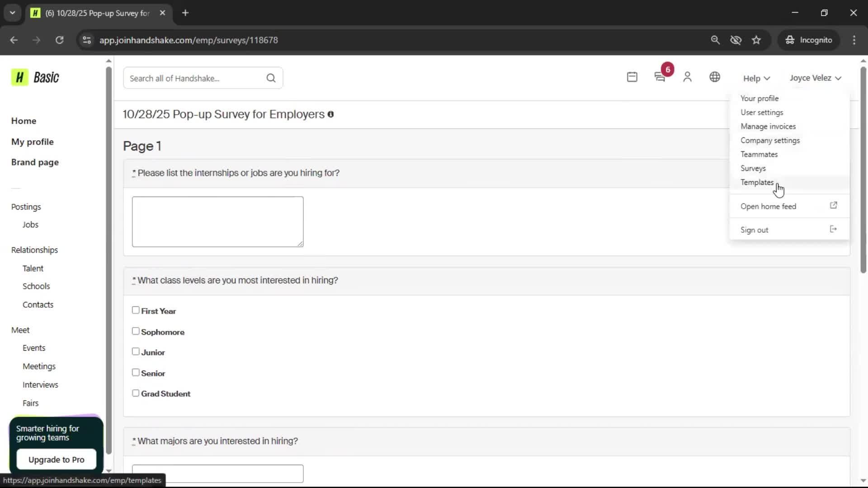Open messages icon with 6 badge
The height and width of the screenshot is (488, 868).
tap(660, 77)
